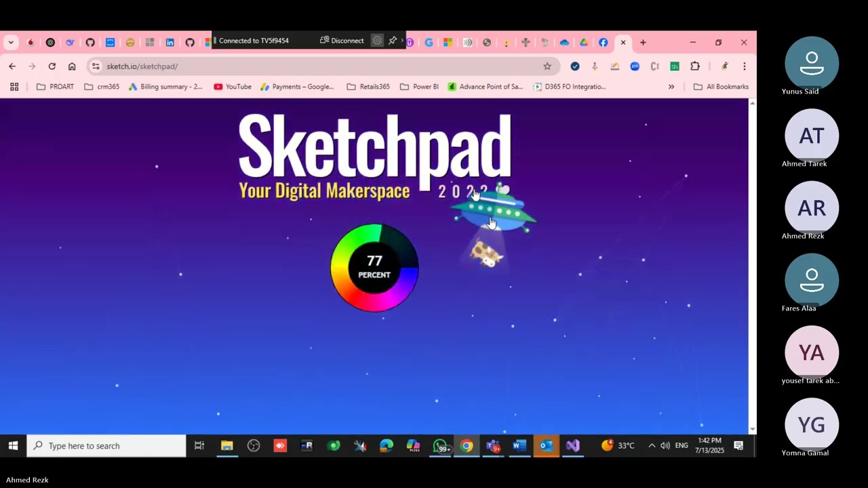Switch to the Facebook tab
This screenshot has height=488, width=868.
tap(603, 43)
